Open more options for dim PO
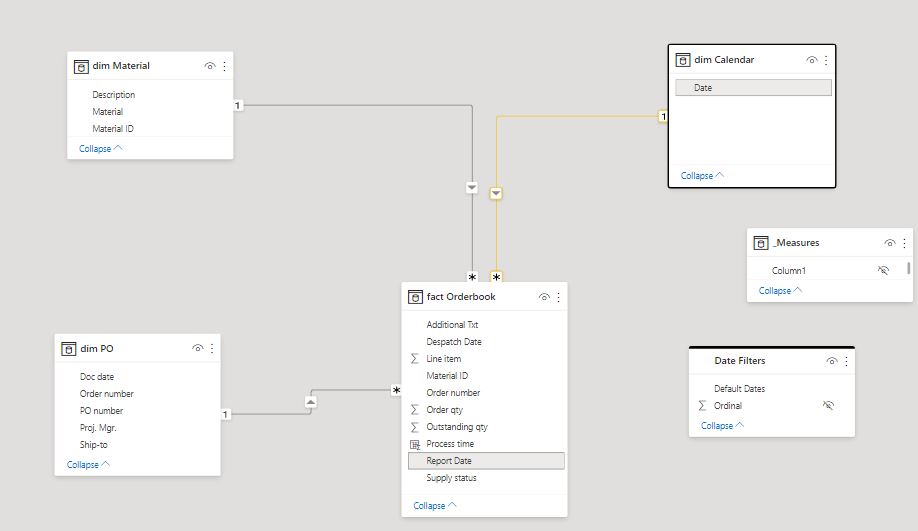The image size is (918, 531). tap(212, 349)
